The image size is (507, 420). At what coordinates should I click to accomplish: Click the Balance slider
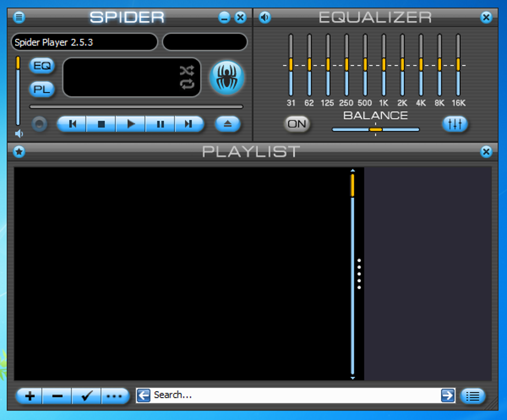[x=376, y=130]
